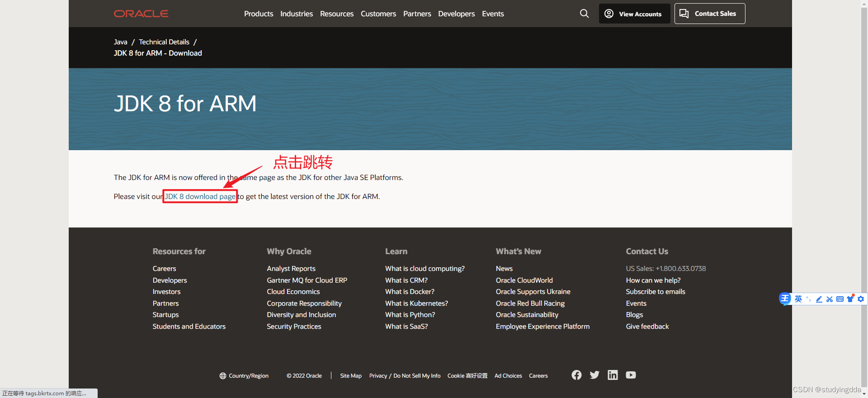868x398 pixels.
Task: Open What is Python? link
Action: [410, 315]
